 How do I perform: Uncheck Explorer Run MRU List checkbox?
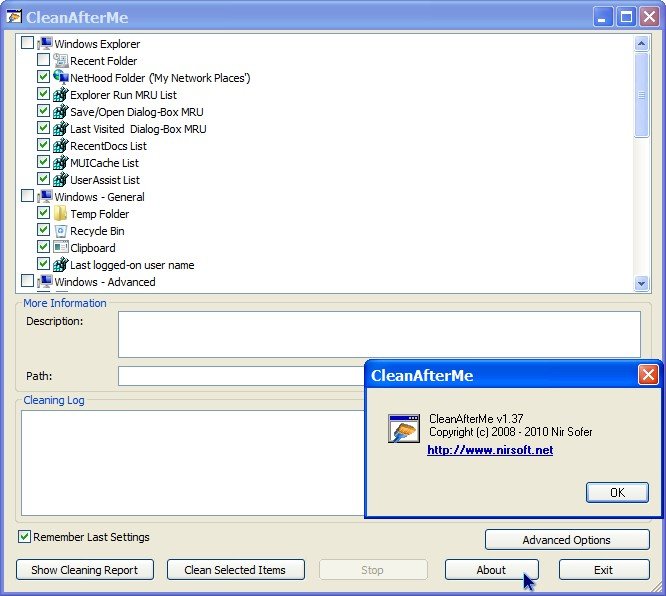[43, 93]
